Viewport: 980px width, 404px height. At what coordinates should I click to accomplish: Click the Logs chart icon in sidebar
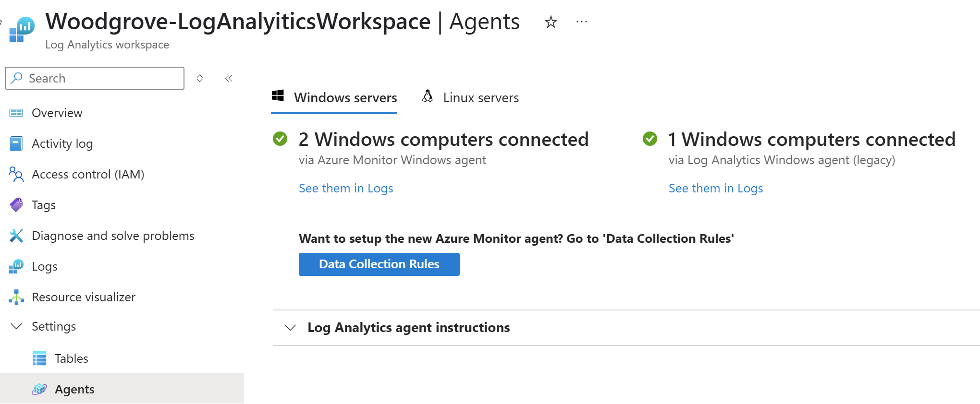tap(16, 266)
